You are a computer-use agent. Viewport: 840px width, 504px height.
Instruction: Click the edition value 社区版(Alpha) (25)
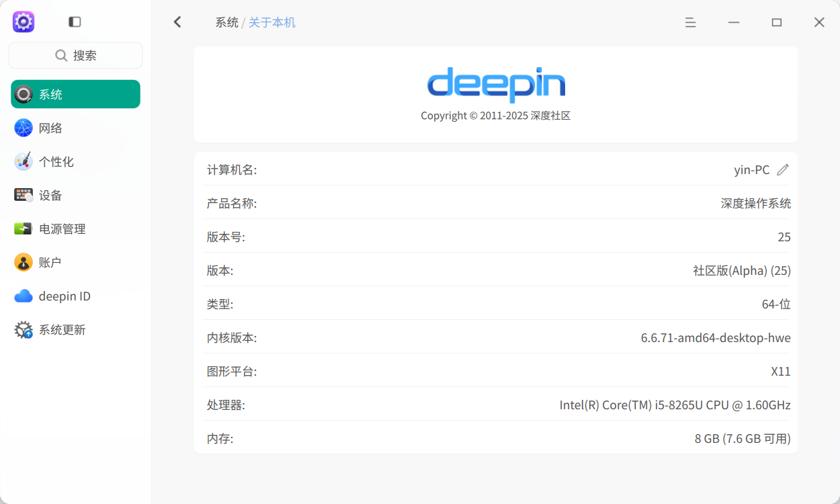tap(742, 271)
